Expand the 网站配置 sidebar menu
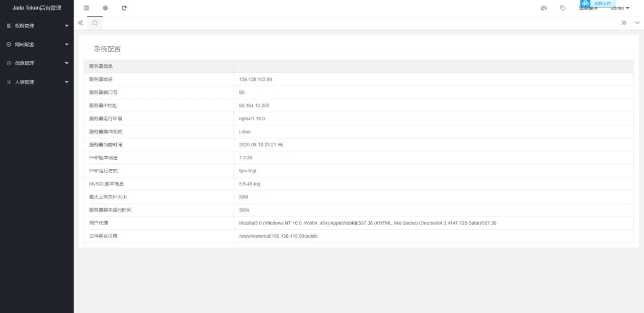Image resolution: width=644 pixels, height=313 pixels. pyautogui.click(x=37, y=45)
